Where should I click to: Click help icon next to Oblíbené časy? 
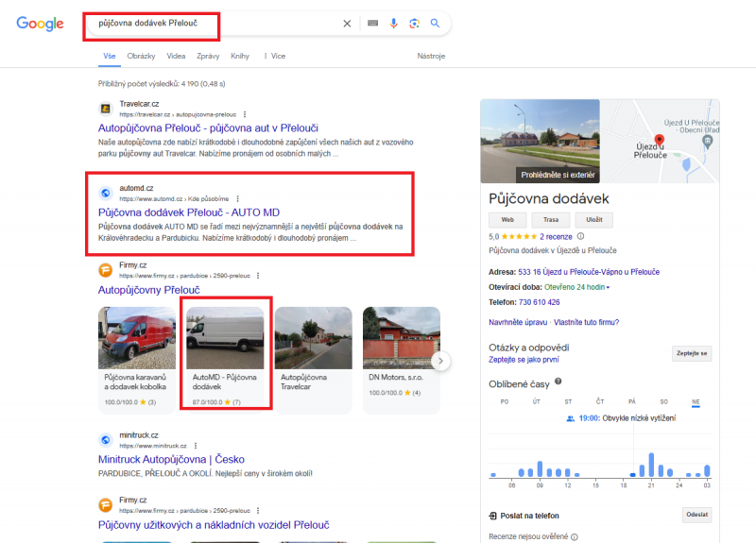tap(558, 382)
